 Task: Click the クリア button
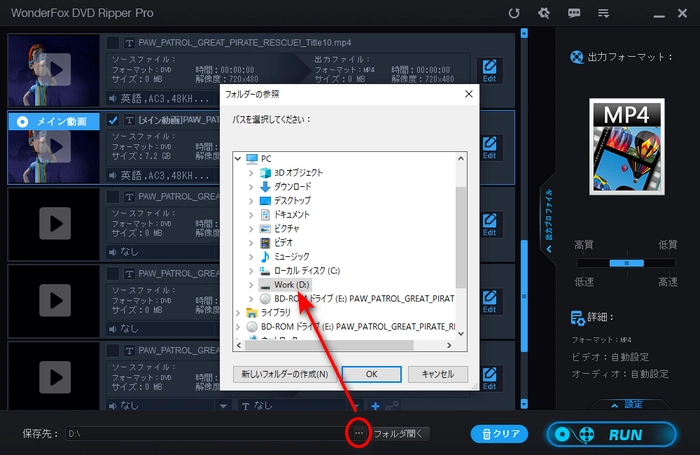(x=500, y=434)
